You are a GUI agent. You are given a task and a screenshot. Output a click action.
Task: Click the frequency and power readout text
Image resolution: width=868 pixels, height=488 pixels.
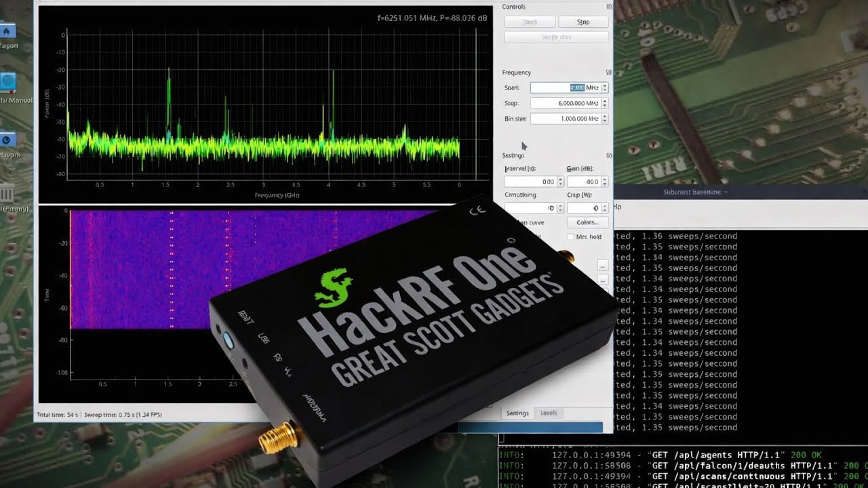coord(432,18)
